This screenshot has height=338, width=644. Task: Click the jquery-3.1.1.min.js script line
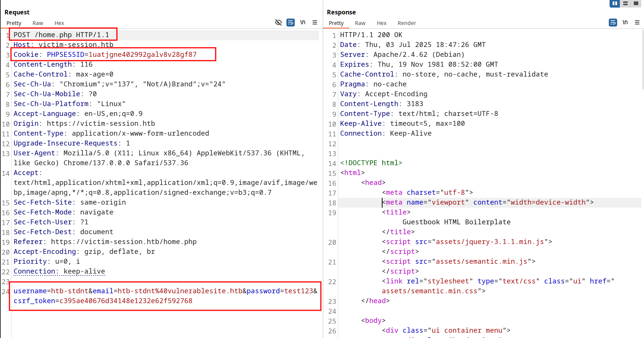coord(467,242)
